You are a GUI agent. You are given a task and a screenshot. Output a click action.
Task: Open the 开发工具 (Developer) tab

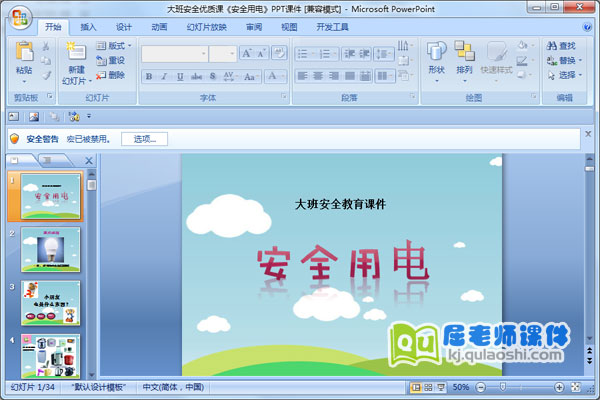coord(332,27)
